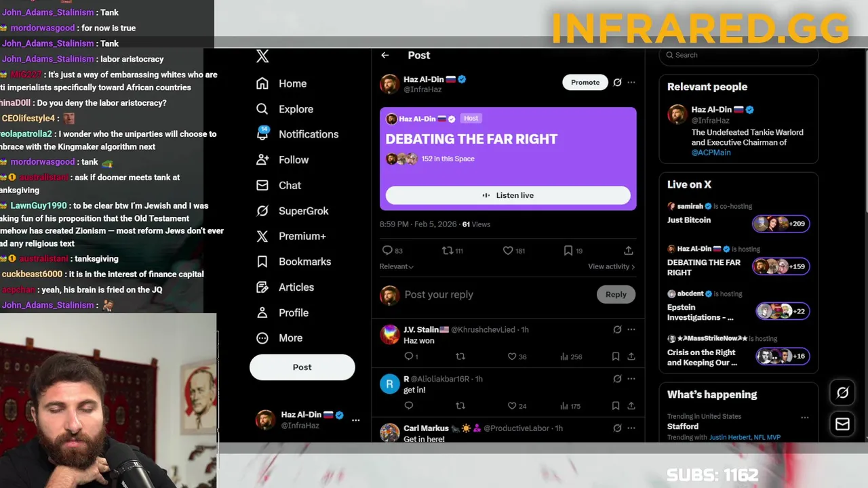Click the Promote button
Viewport: 868px width, 488px height.
[585, 83]
